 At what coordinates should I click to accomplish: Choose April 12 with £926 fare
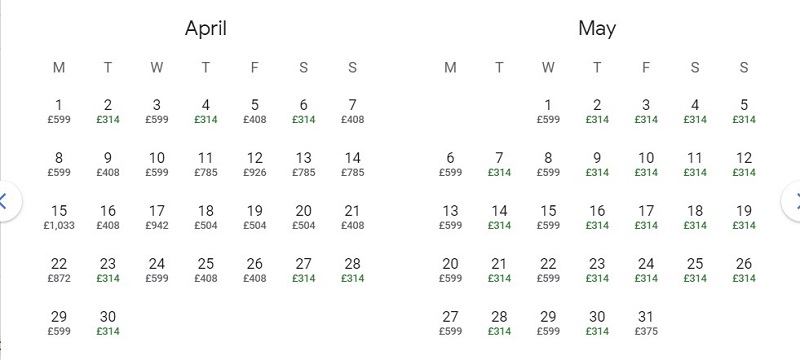(x=255, y=165)
